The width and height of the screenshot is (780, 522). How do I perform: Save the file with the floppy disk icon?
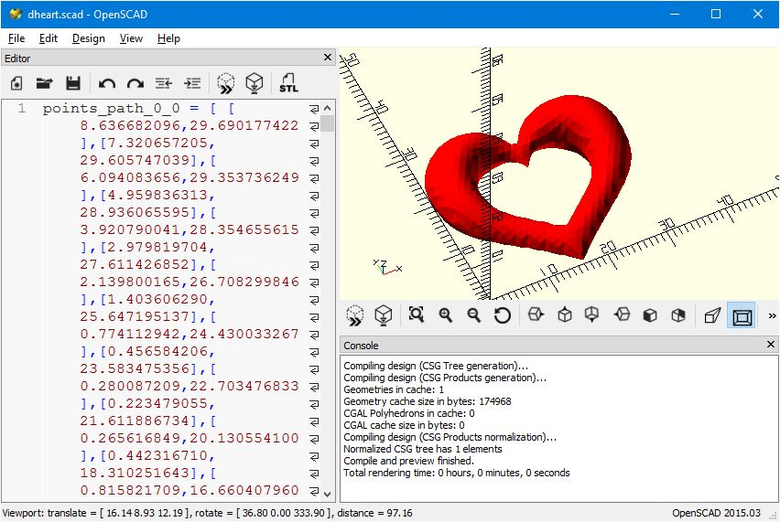point(73,83)
